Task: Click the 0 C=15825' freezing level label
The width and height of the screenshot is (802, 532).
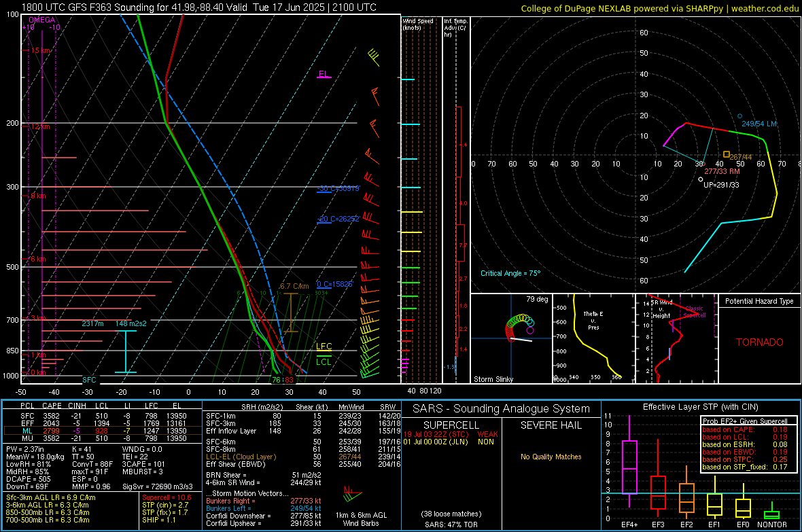Action: (334, 284)
